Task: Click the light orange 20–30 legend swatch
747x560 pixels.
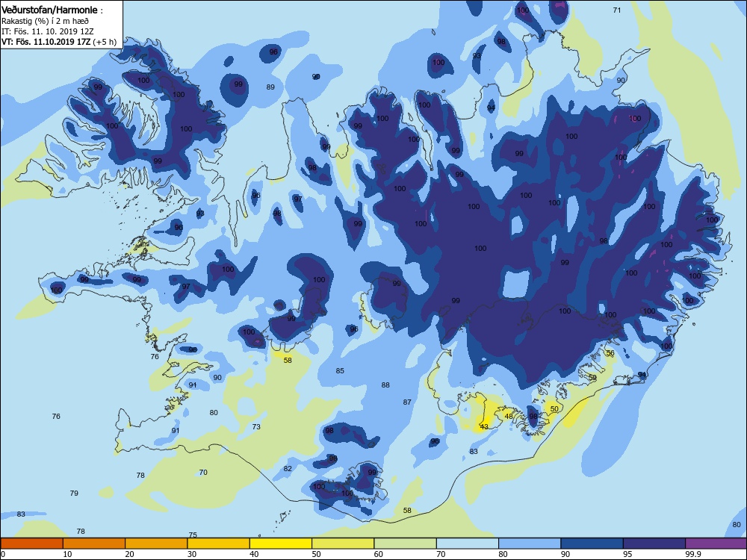Action: (156, 544)
